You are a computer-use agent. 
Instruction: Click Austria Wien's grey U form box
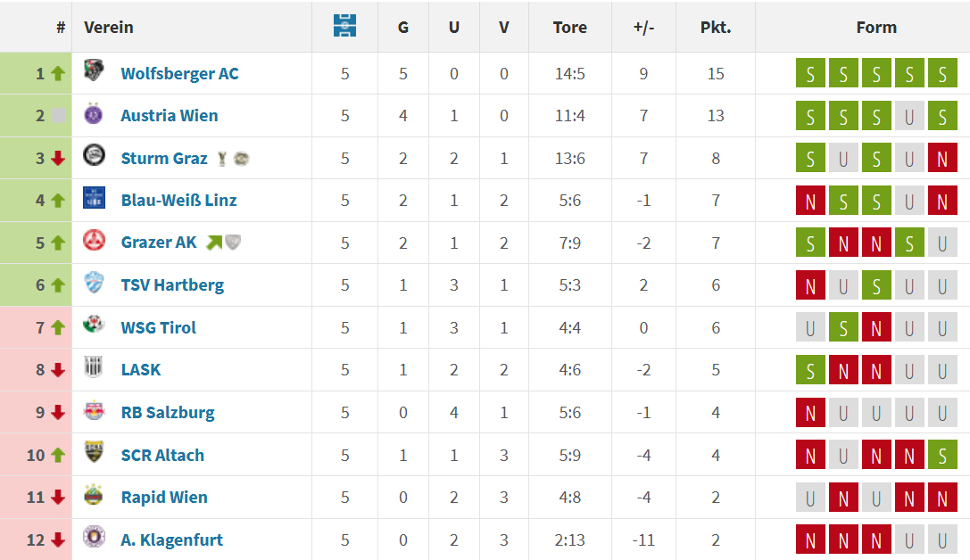[909, 116]
